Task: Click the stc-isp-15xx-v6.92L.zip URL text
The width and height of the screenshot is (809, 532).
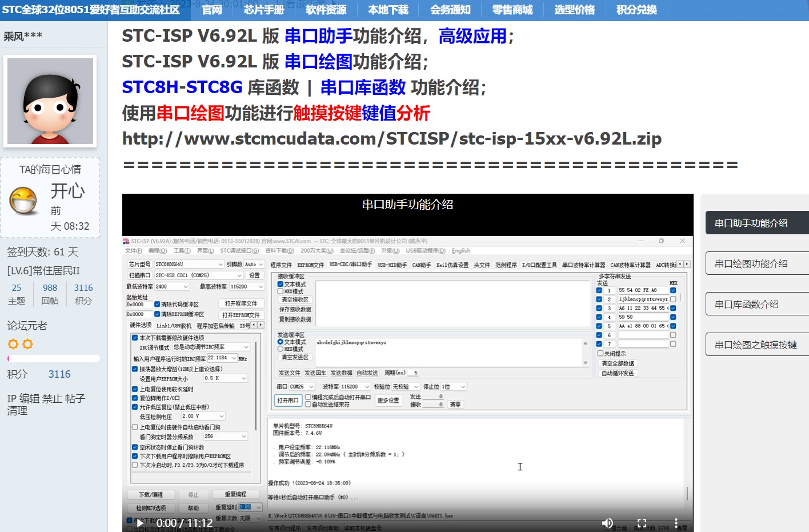Action: [x=392, y=138]
